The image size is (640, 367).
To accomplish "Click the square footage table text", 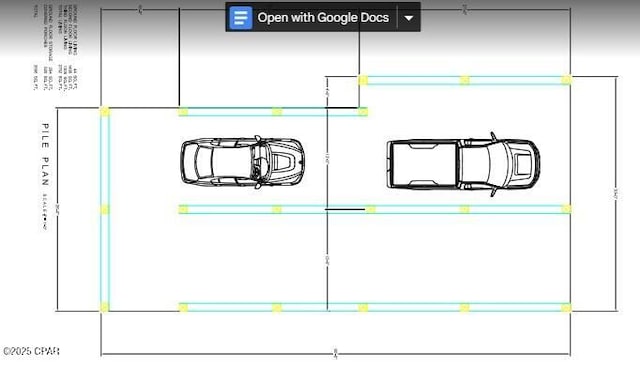I will (x=56, y=47).
